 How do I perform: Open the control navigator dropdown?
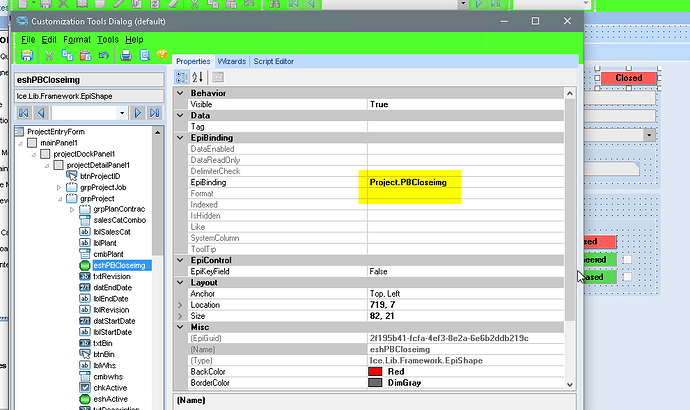122,113
